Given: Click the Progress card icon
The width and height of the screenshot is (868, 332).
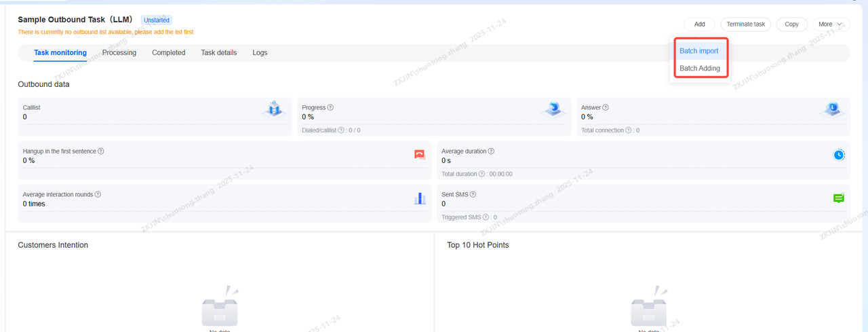Looking at the screenshot, I should click(x=553, y=109).
